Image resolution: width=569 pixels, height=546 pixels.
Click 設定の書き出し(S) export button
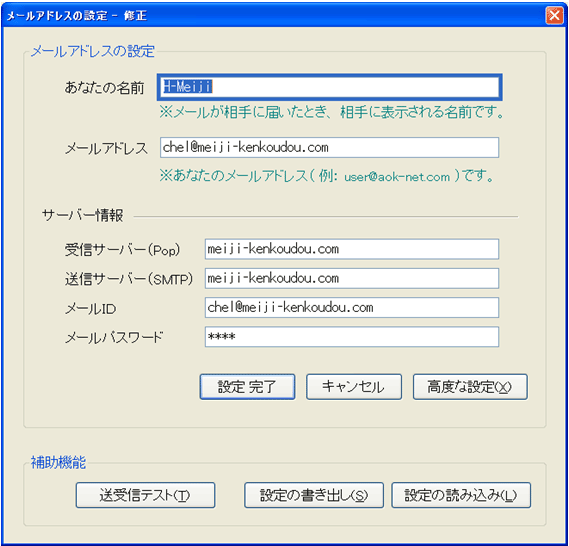314,495
